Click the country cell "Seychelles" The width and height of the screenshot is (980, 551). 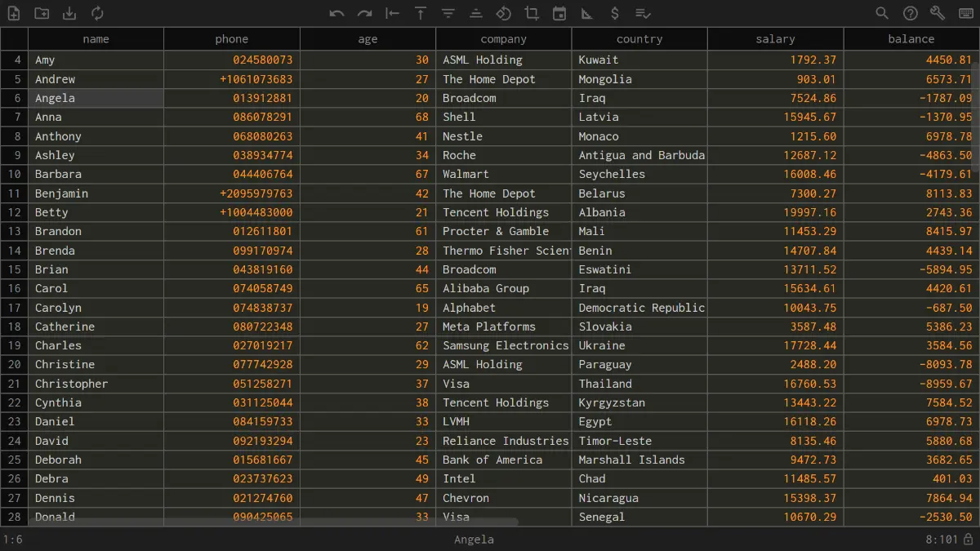click(639, 174)
